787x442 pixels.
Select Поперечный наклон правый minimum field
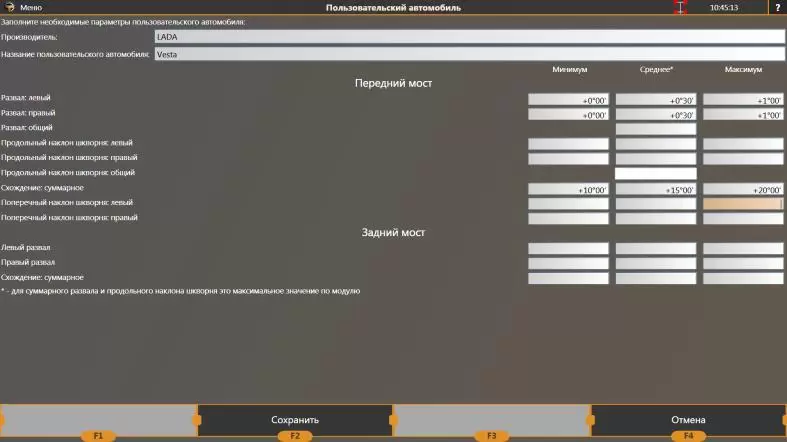568,218
